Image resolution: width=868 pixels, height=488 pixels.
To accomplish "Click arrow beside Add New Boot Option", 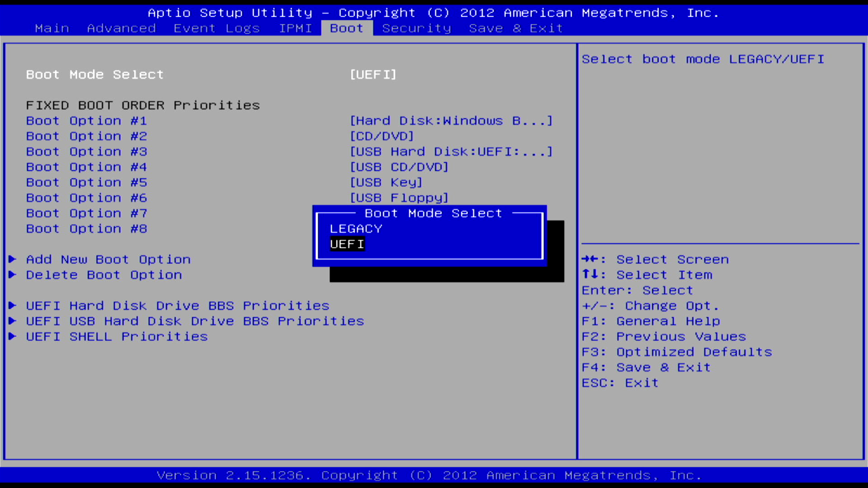I will pos(13,259).
